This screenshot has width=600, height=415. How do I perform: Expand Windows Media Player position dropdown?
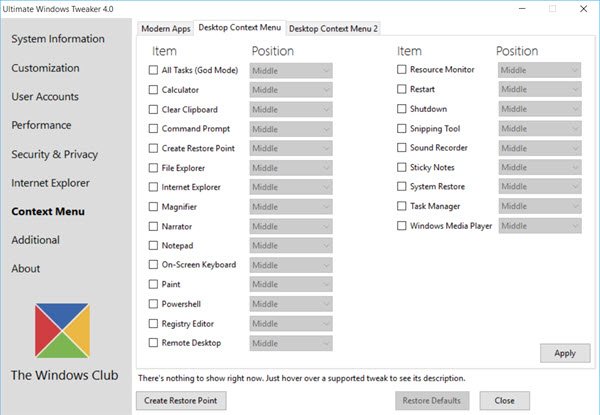(540, 226)
